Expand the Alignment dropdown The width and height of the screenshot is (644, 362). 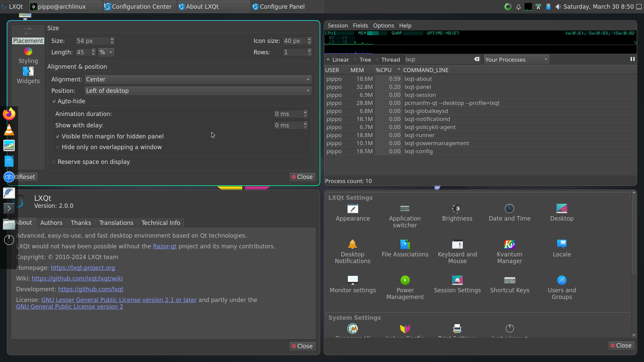(198, 79)
